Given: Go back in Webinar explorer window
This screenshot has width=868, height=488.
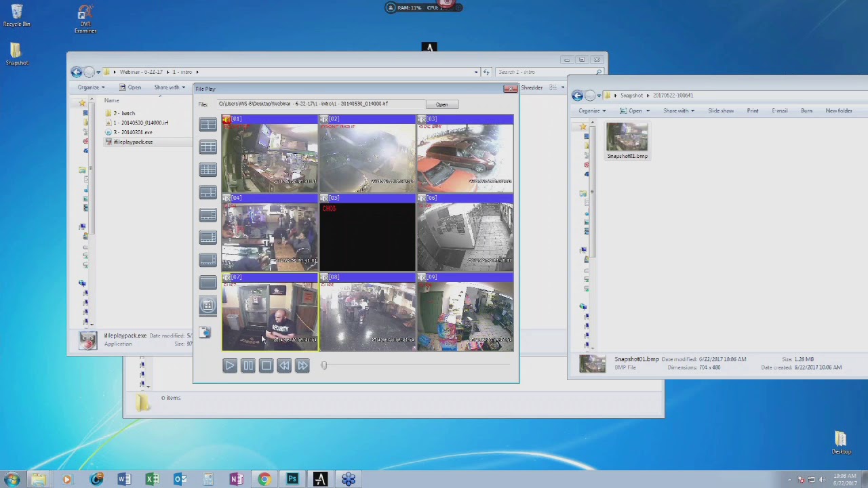Looking at the screenshot, I should (77, 72).
